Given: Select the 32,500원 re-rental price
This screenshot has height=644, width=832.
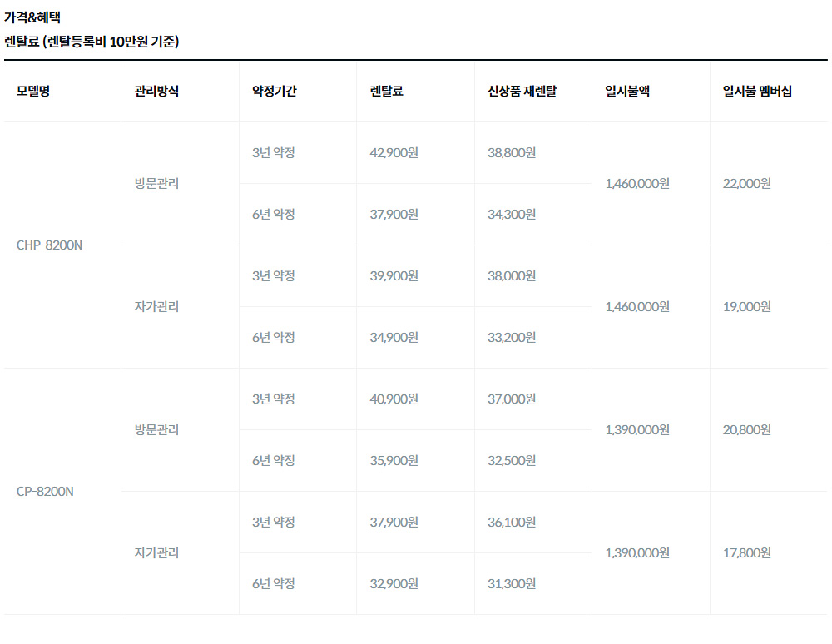Looking at the screenshot, I should click(x=512, y=460).
